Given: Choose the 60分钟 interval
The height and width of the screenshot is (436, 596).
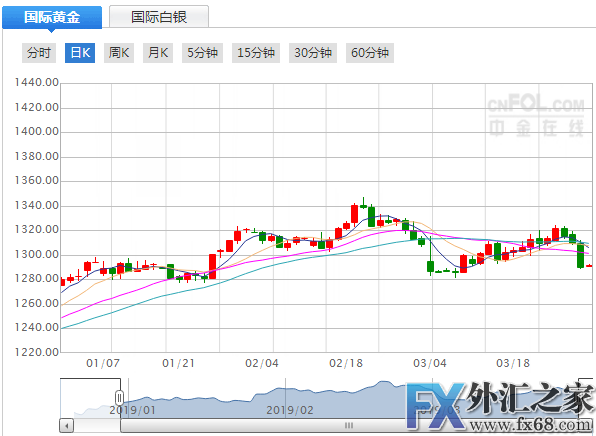Looking at the screenshot, I should click(370, 53).
